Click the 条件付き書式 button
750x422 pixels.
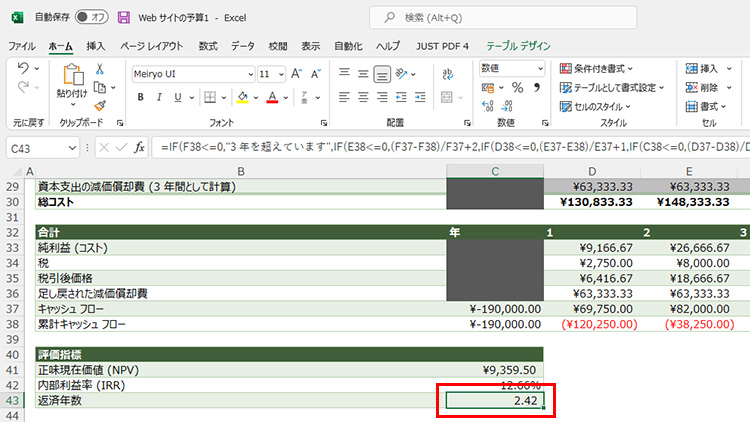click(x=605, y=68)
